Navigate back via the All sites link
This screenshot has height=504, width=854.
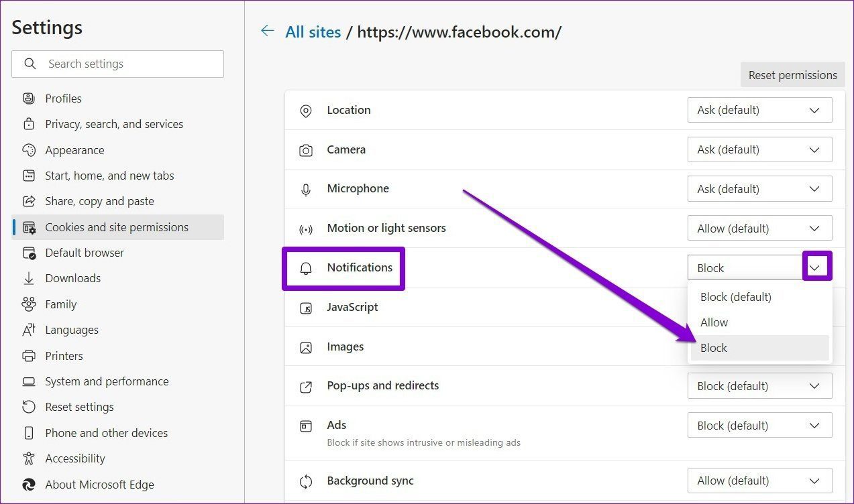[313, 31]
